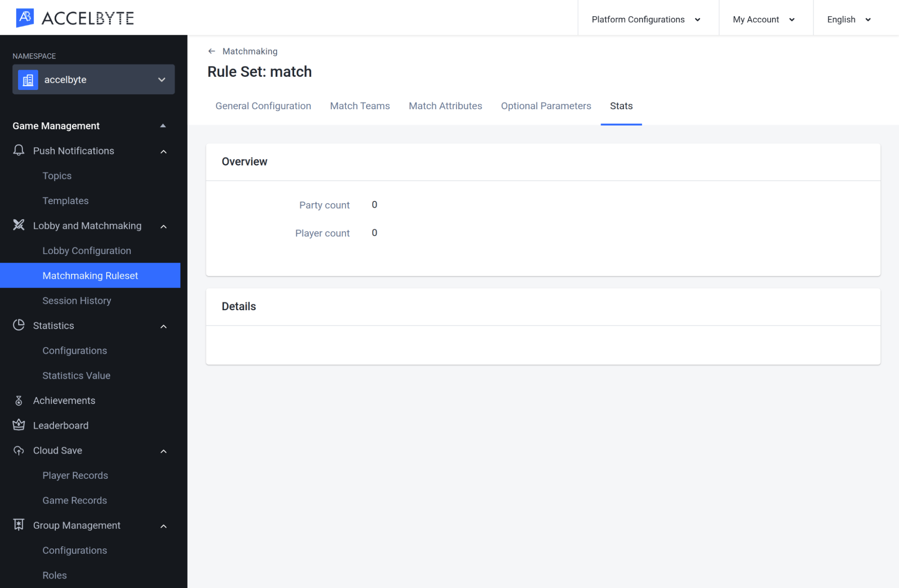The width and height of the screenshot is (899, 588).
Task: Select the Statistics Value menu item
Action: pyautogui.click(x=76, y=375)
